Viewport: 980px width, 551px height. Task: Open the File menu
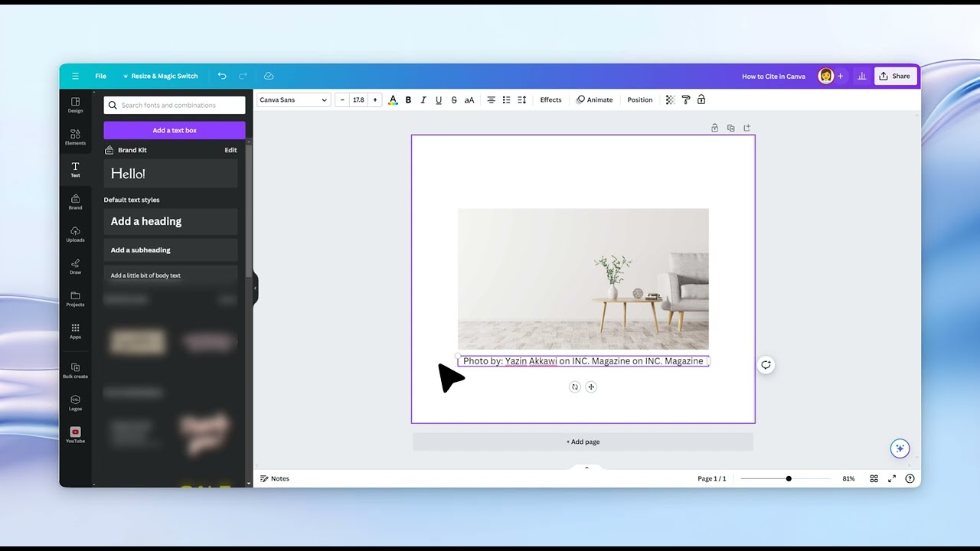100,76
